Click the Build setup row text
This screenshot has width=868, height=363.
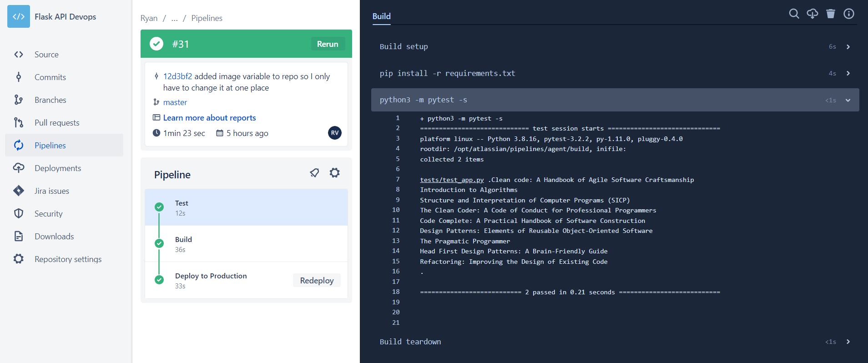tap(404, 46)
